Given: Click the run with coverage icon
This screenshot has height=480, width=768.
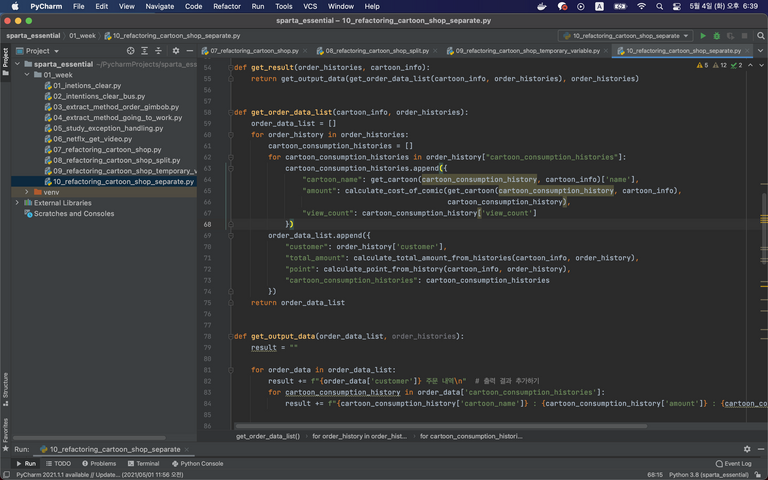Looking at the screenshot, I should (x=730, y=36).
